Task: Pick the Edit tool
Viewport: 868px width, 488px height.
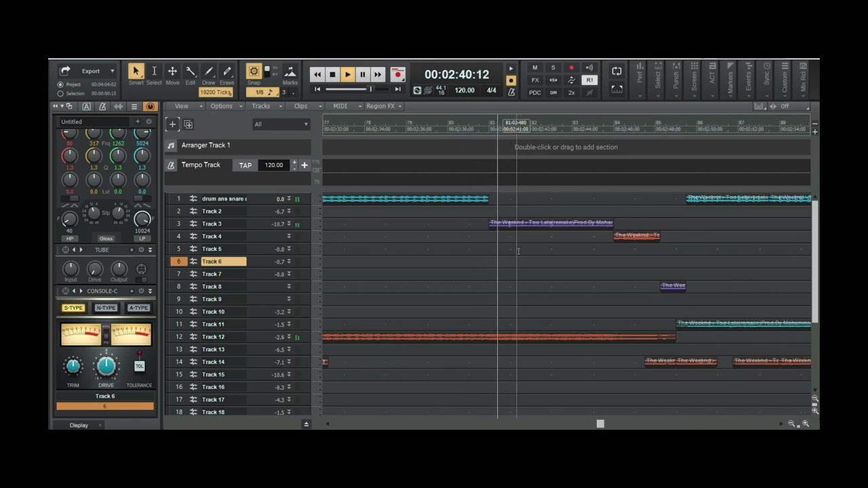Action: click(x=191, y=71)
